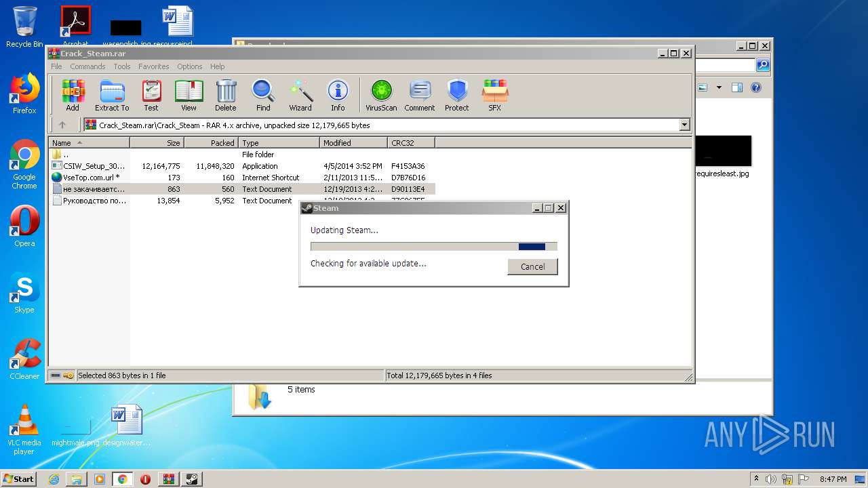Screen dimensions: 868x488
Task: Open the File menu in WinRAR
Action: click(x=56, y=66)
